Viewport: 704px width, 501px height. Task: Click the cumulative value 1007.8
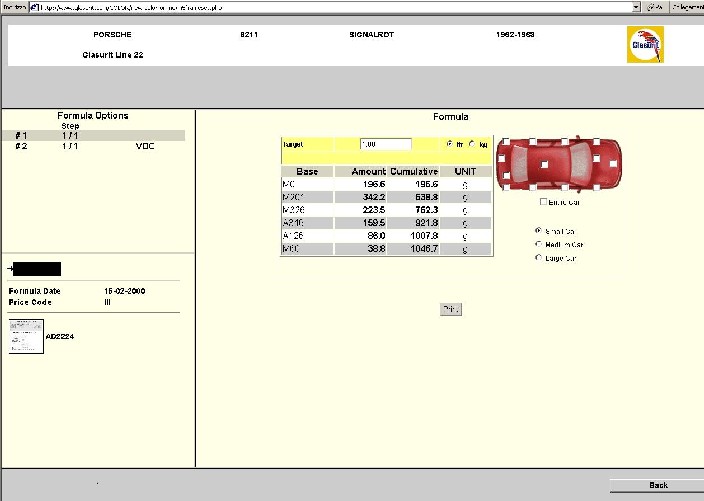click(x=424, y=236)
